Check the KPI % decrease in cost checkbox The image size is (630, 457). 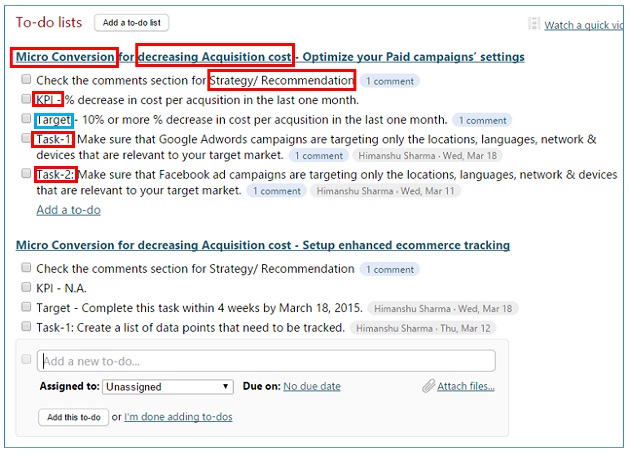(26, 98)
